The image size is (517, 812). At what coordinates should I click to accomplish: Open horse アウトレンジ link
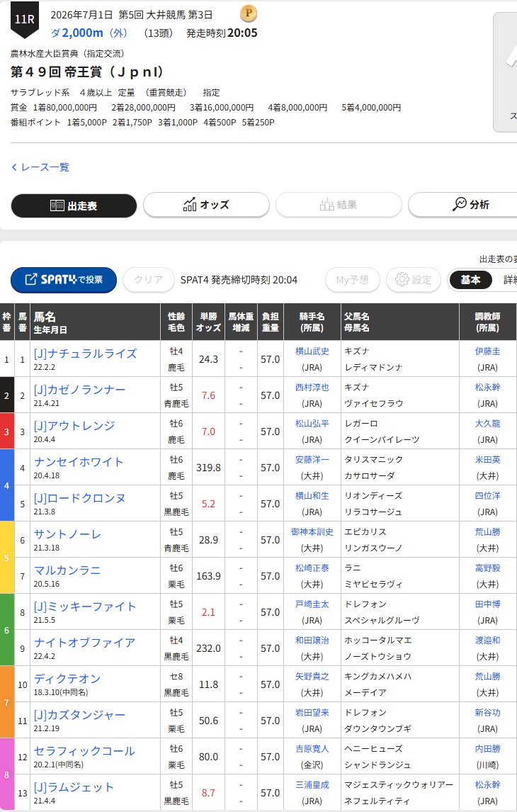click(74, 427)
